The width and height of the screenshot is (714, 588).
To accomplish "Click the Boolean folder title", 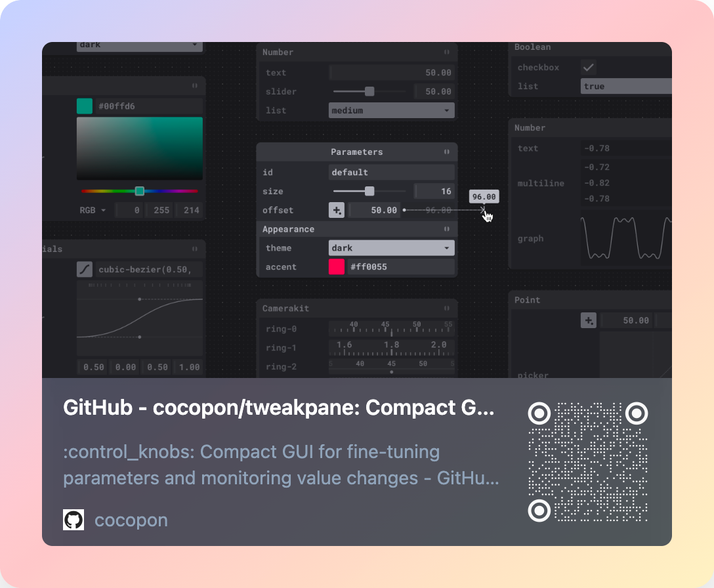I will coord(532,47).
